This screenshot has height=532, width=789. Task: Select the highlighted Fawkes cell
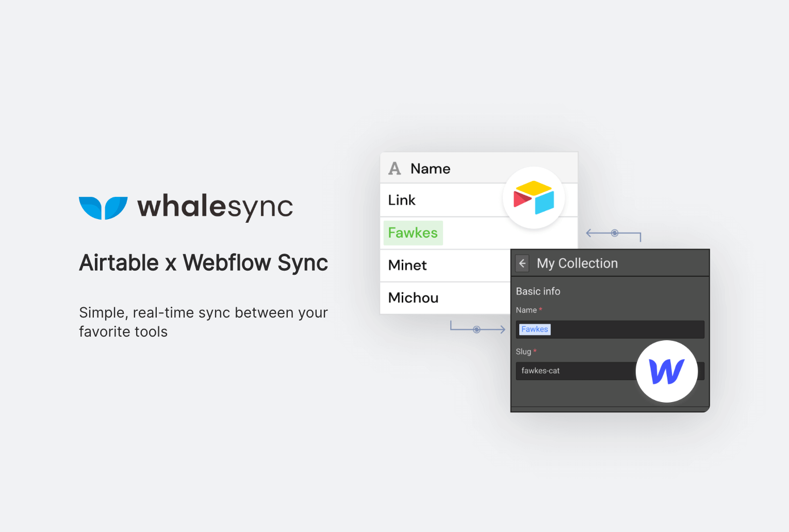(413, 233)
